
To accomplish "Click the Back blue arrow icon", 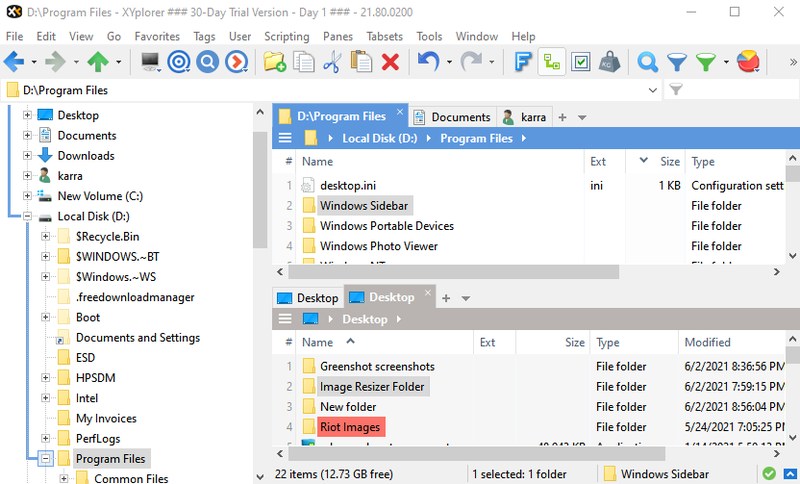I will 14,62.
